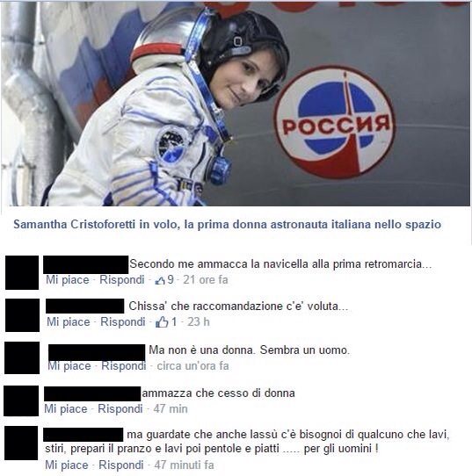The width and height of the screenshot is (472, 476).
Task: Click the first commenter's redacted avatar
Action: point(22,272)
